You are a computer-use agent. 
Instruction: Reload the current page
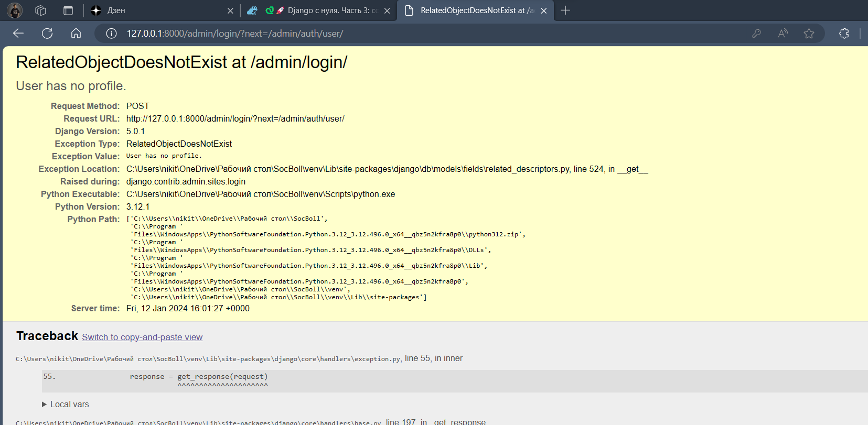coord(47,34)
